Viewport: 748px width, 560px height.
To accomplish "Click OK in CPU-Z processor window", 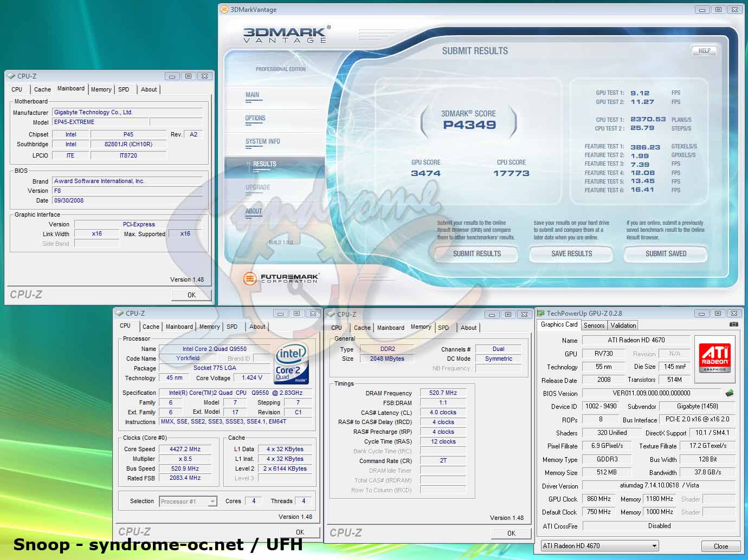I will pos(300,532).
